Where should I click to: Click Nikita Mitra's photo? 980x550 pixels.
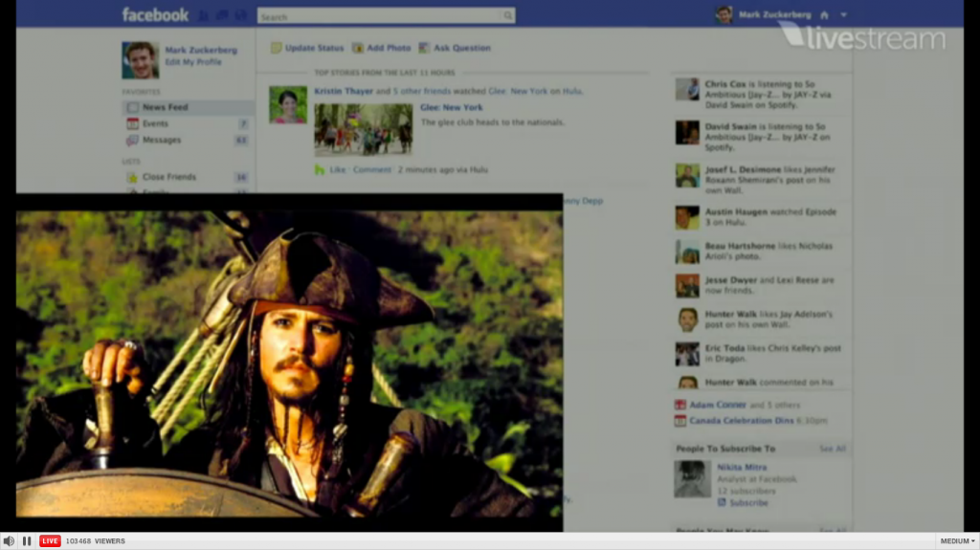click(693, 479)
